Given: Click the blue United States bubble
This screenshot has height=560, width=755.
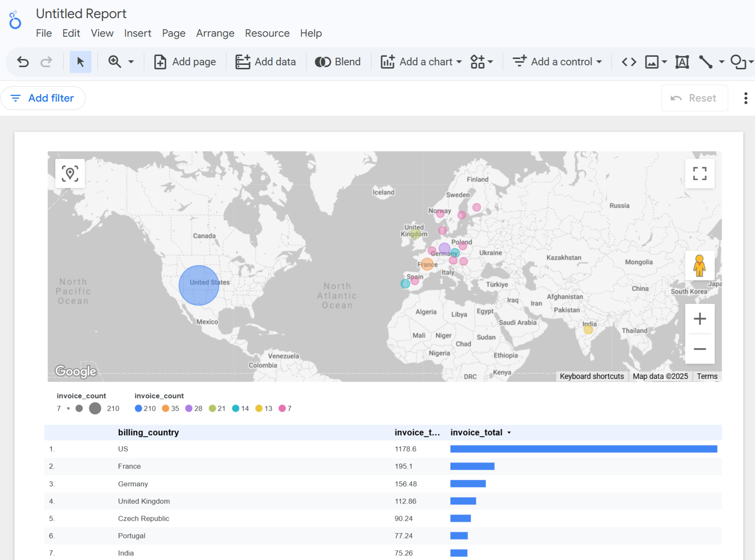Looking at the screenshot, I should tap(199, 285).
